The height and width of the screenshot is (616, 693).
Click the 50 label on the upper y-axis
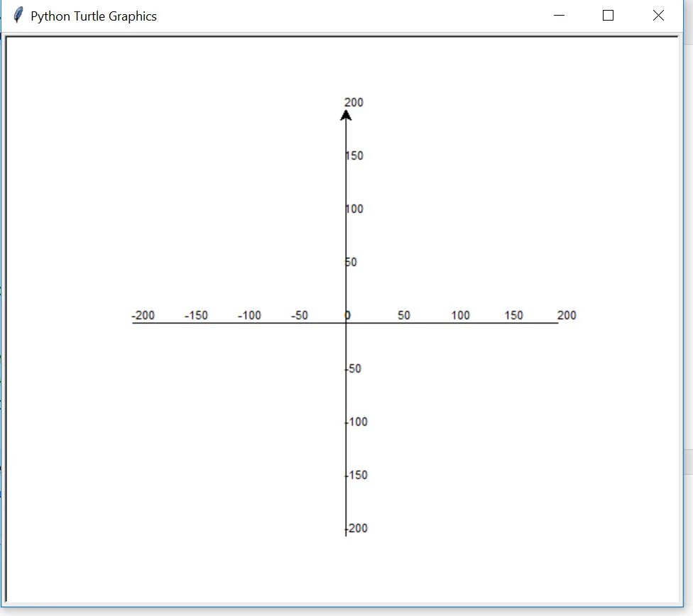coord(351,262)
